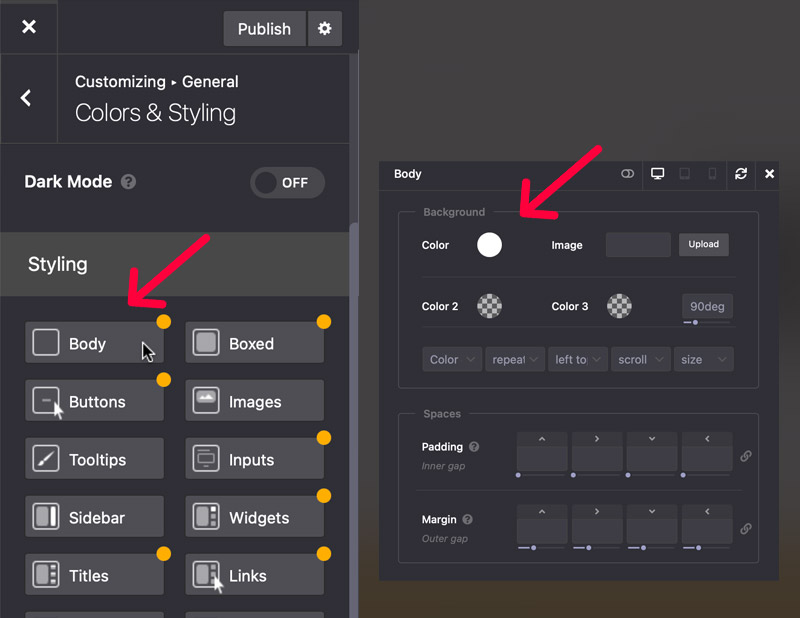Expand the scroll attachment dropdown
The width and height of the screenshot is (800, 618).
point(640,360)
